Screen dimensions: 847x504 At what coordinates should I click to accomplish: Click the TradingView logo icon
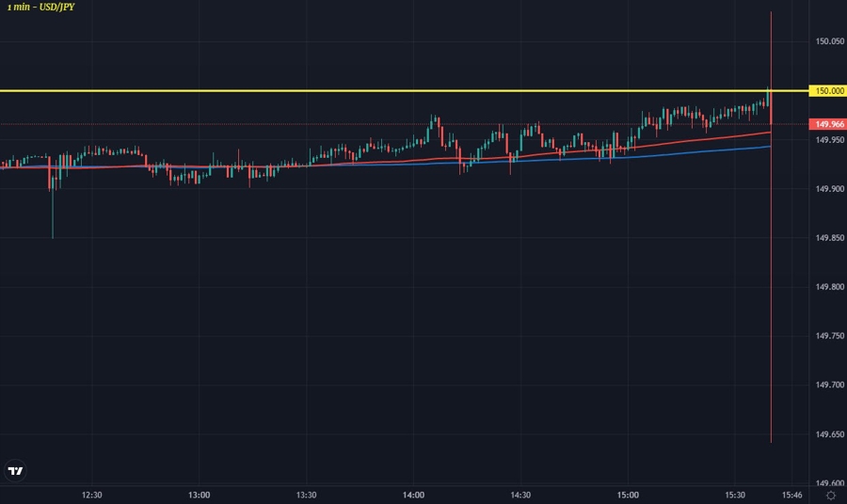(x=15, y=471)
